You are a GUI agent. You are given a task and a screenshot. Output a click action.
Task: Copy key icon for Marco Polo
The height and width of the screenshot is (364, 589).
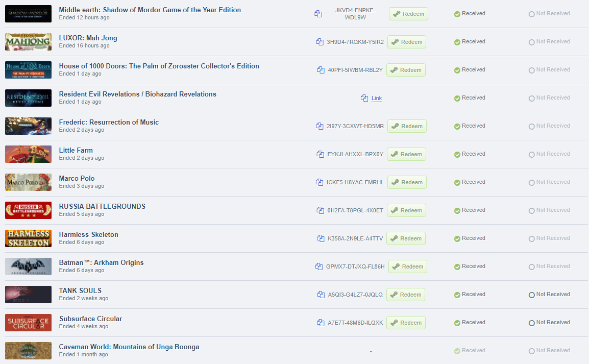click(320, 182)
